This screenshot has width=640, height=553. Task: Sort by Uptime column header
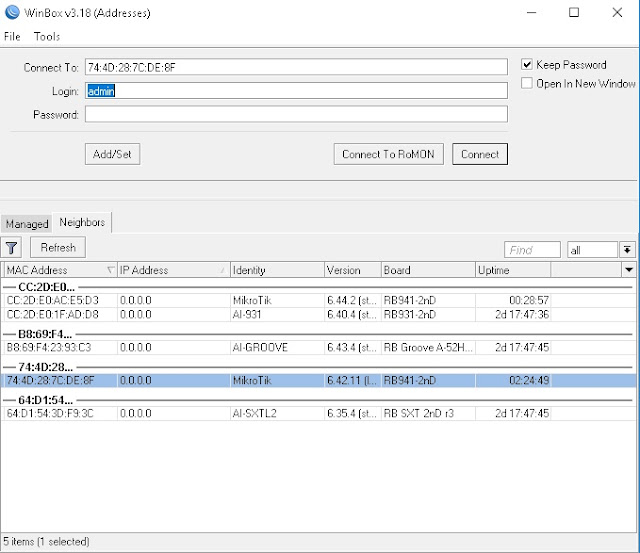[x=513, y=270]
